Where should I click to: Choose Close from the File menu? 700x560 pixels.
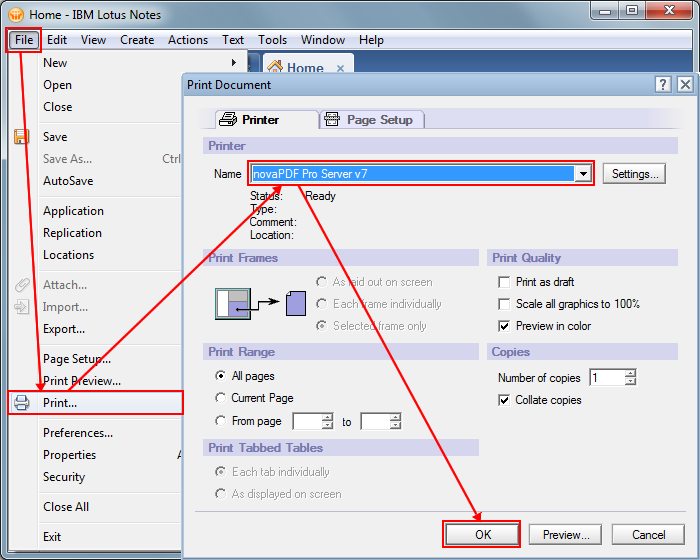coord(58,107)
